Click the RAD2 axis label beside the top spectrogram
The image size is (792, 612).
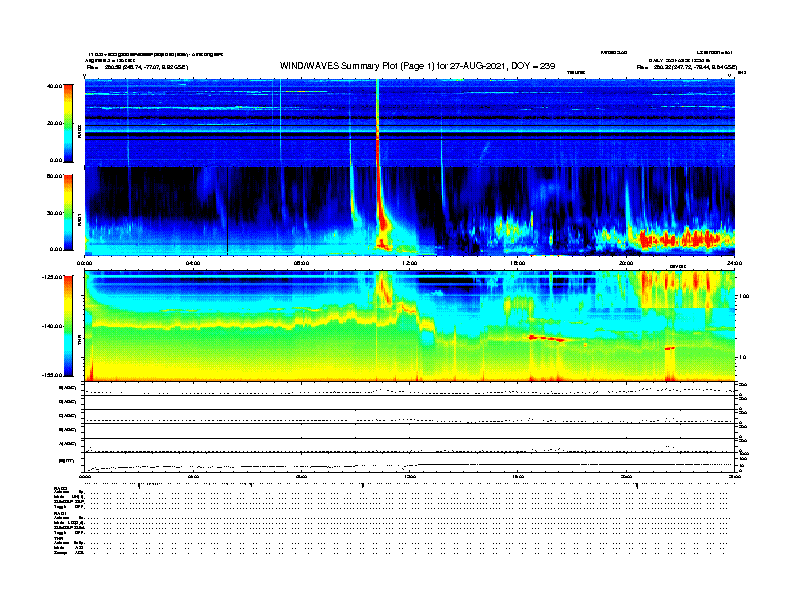pyautogui.click(x=79, y=132)
